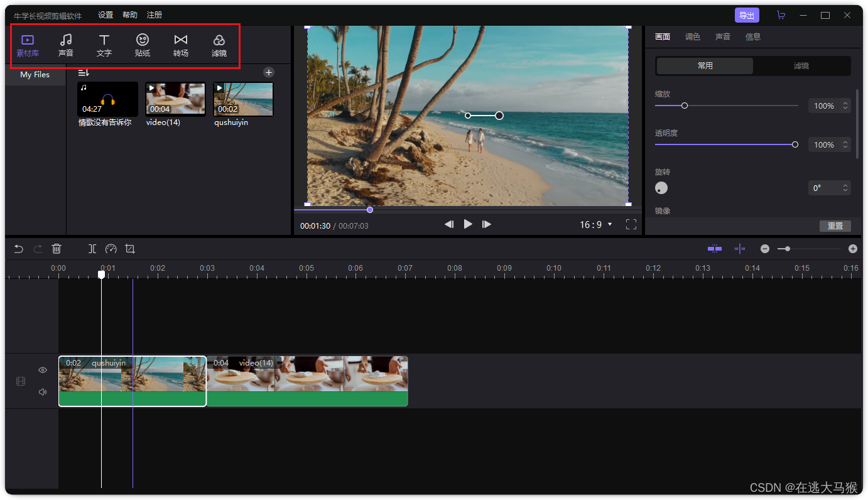Open the 声音 audio library icon
Viewport: 868px width, 500px height.
click(x=66, y=46)
